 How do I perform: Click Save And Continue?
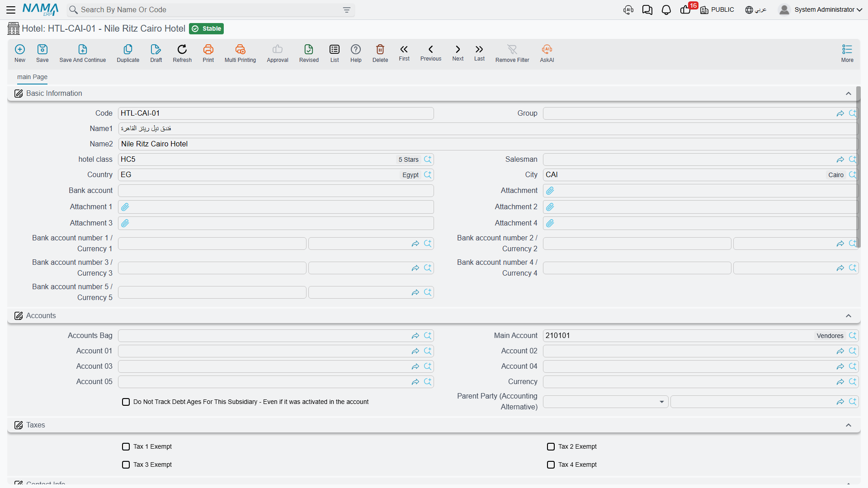pos(83,53)
